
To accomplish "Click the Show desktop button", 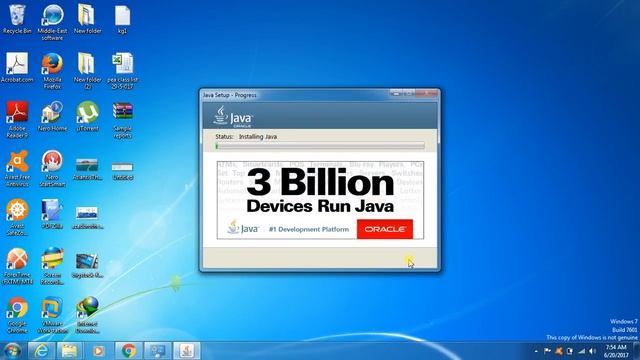I will click(637, 351).
